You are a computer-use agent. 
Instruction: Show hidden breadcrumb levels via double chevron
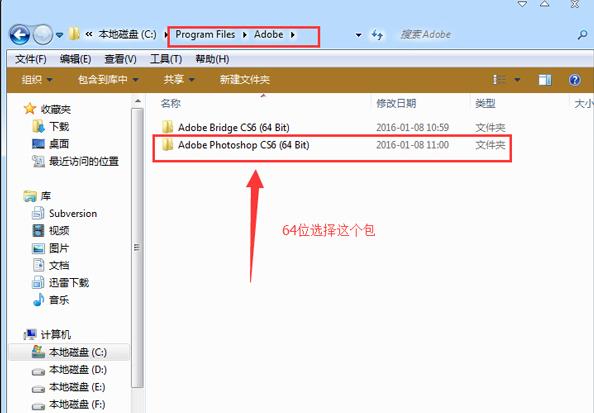point(89,34)
